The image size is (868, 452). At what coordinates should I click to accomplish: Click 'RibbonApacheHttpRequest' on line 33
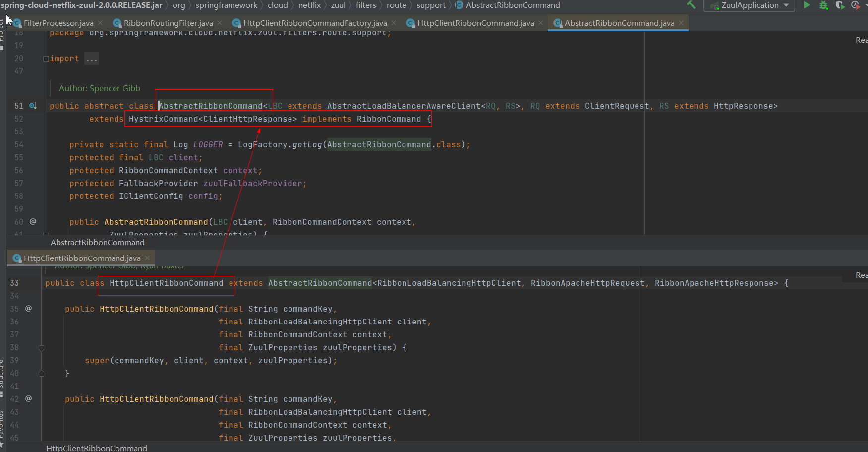(588, 283)
